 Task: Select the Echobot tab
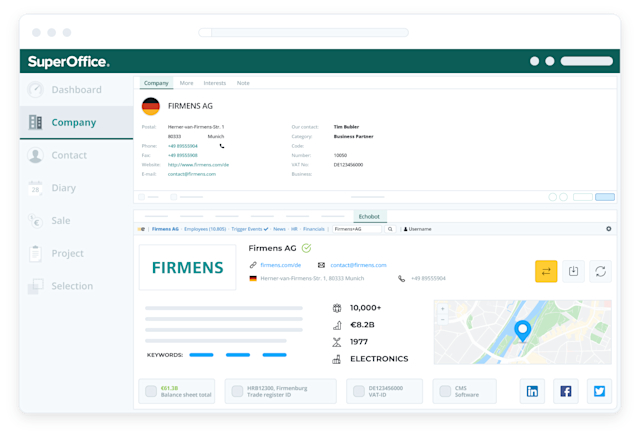pyautogui.click(x=369, y=216)
